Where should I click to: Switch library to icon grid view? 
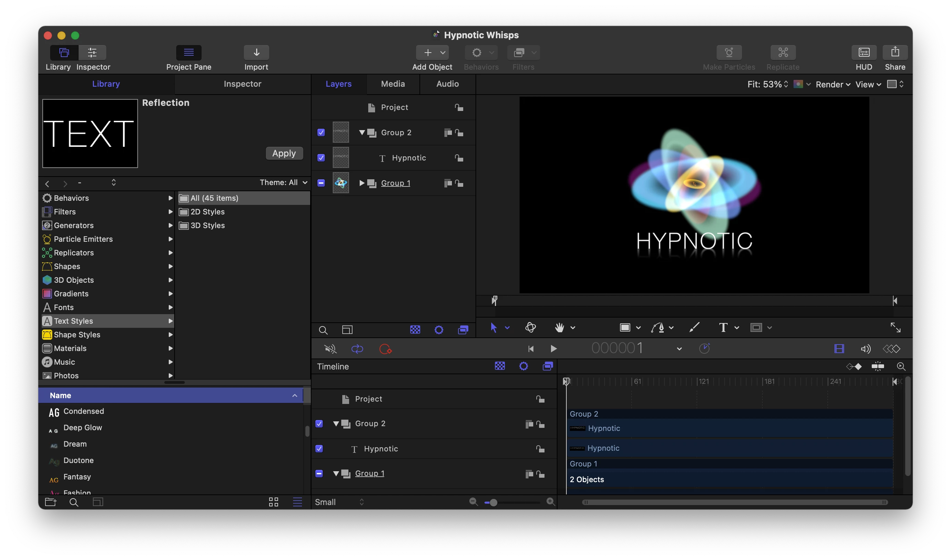[x=274, y=502]
